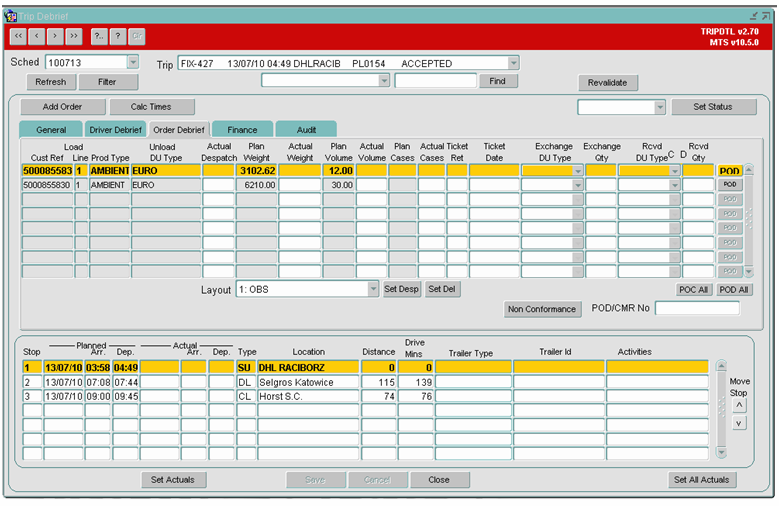
Task: Open the status dropdown beside Set Status
Action: pyautogui.click(x=660, y=107)
